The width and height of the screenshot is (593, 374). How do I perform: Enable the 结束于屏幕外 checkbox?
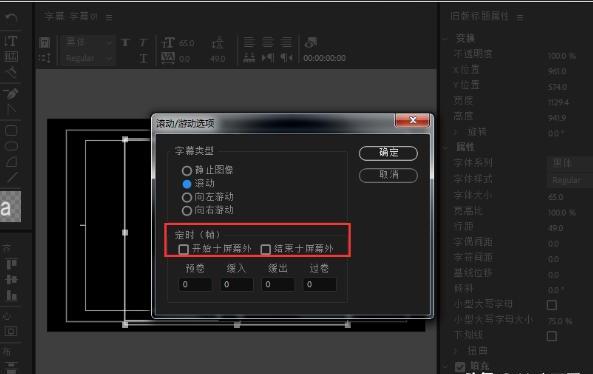[x=265, y=249]
